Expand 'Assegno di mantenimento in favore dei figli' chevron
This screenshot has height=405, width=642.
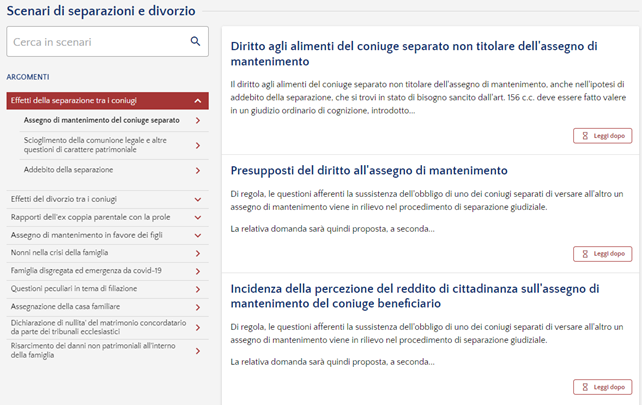point(198,235)
